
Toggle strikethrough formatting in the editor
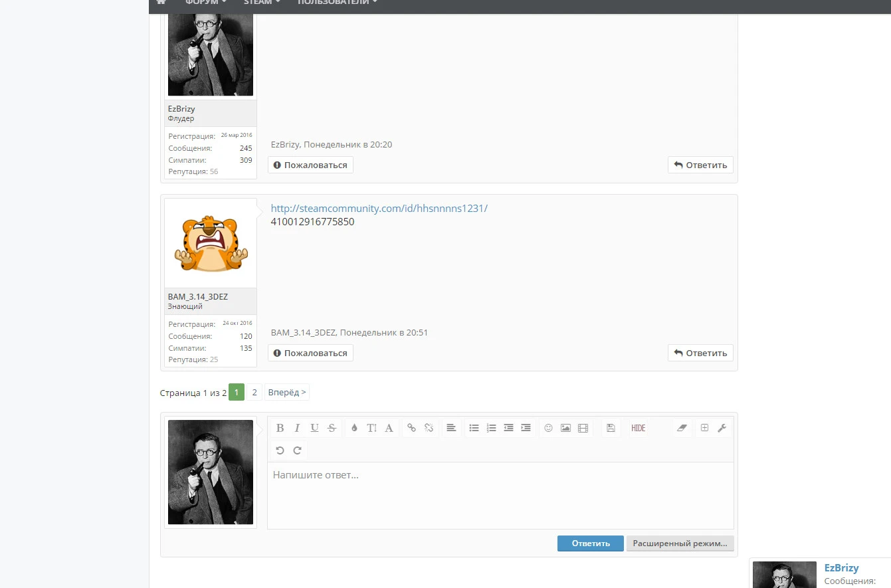pyautogui.click(x=332, y=428)
